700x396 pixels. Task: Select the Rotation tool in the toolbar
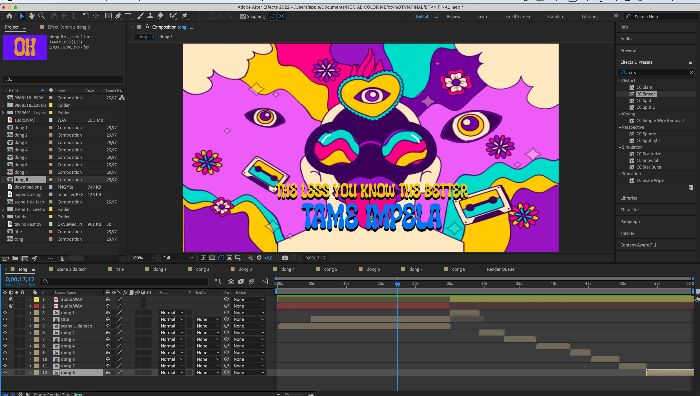click(86, 16)
